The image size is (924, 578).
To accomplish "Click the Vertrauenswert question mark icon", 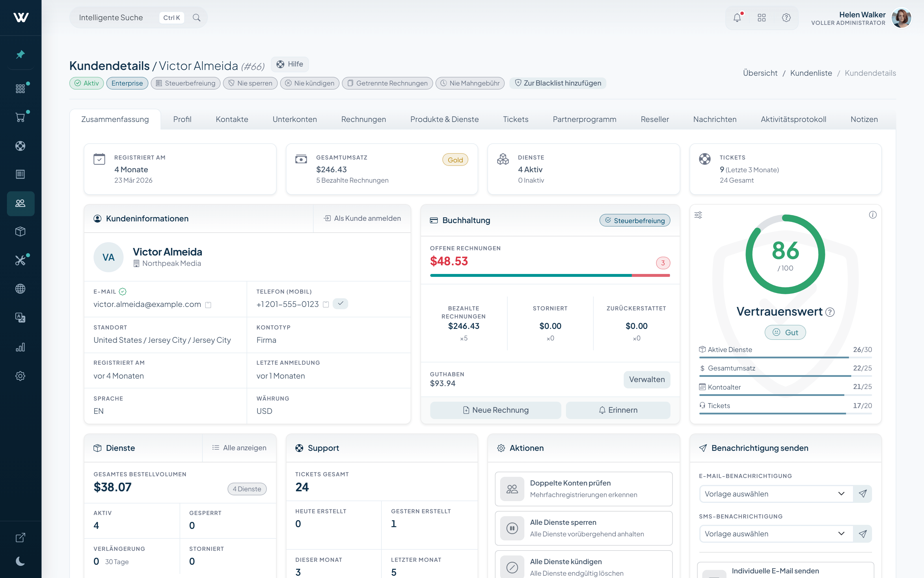I will (x=830, y=312).
